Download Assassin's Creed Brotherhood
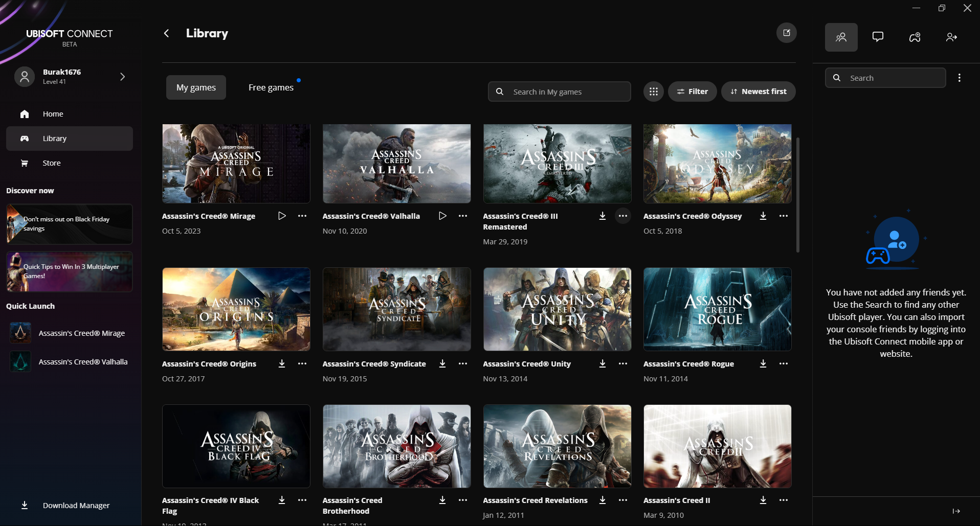 (x=442, y=500)
